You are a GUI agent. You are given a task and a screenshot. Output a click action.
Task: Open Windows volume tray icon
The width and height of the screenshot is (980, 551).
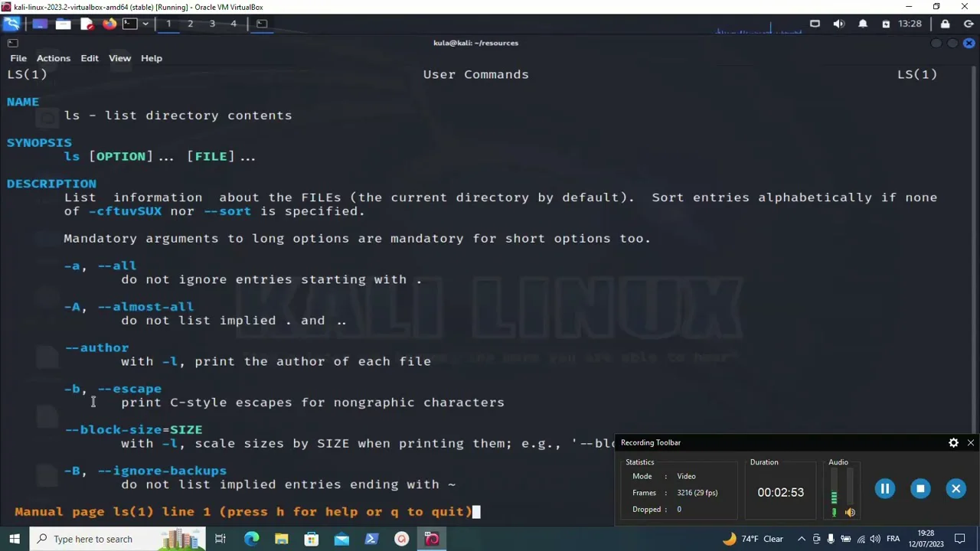[x=875, y=539]
